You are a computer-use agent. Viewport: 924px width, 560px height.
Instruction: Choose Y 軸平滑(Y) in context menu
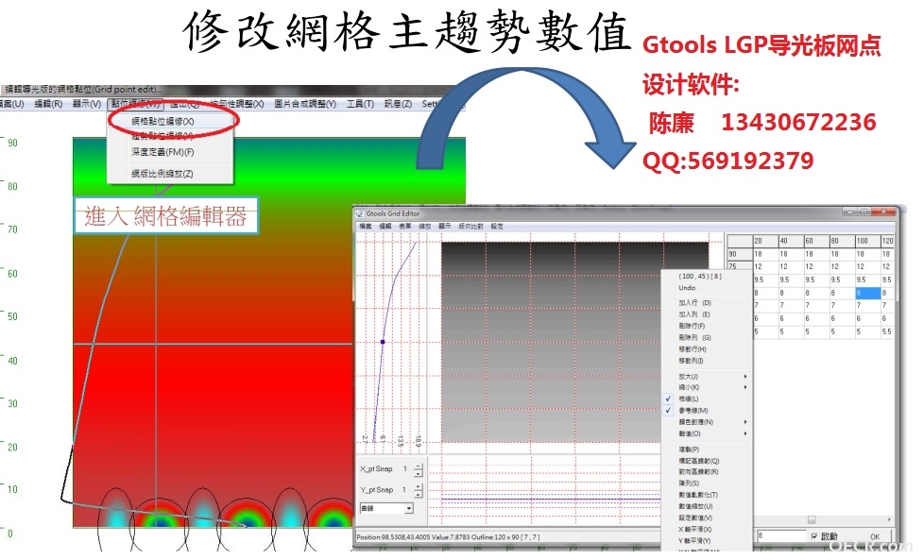point(694,540)
